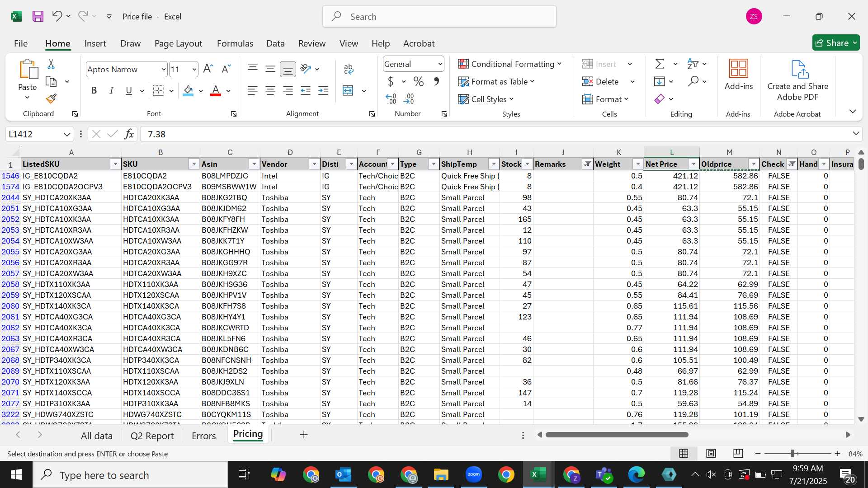Apply the Borders icon
Viewport: 868px width, 488px height.
[x=158, y=91]
